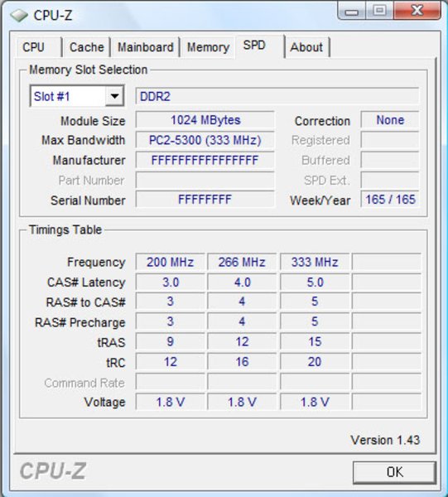Minimize the CPU-Z window
The image size is (448, 497).
click(x=352, y=11)
